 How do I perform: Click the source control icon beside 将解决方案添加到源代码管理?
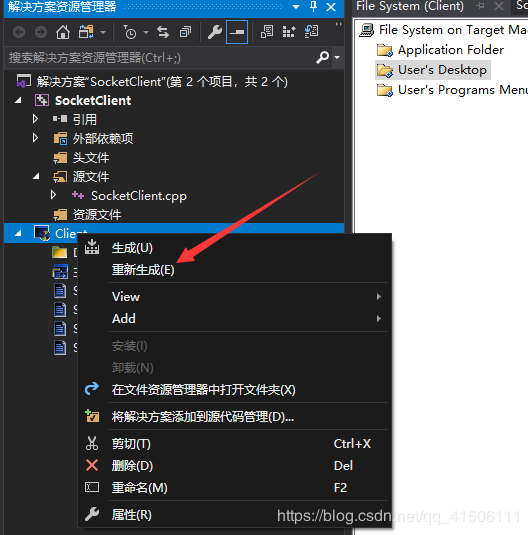click(x=92, y=416)
